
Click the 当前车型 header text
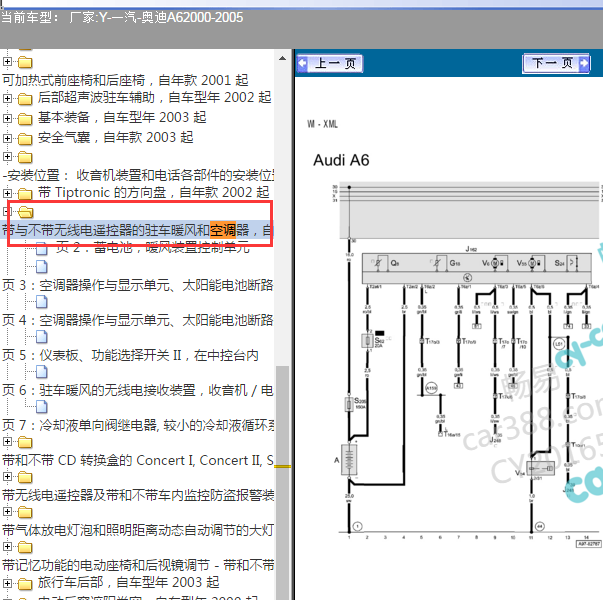[122, 18]
